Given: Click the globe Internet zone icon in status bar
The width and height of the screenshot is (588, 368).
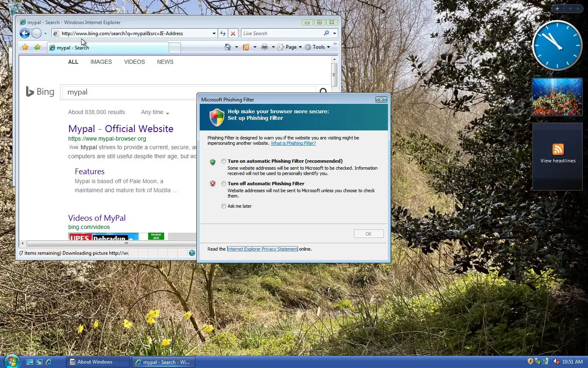Looking at the screenshot, I should pyautogui.click(x=192, y=253).
